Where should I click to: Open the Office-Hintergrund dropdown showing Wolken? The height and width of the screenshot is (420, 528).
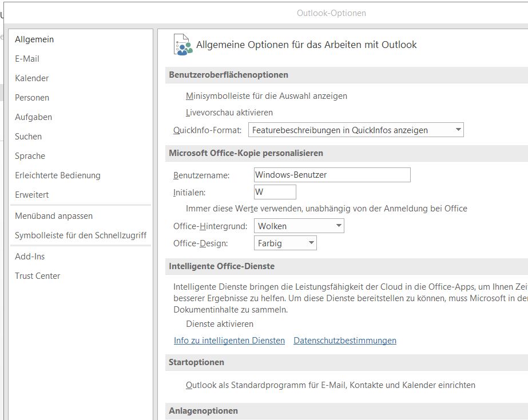pyautogui.click(x=299, y=226)
